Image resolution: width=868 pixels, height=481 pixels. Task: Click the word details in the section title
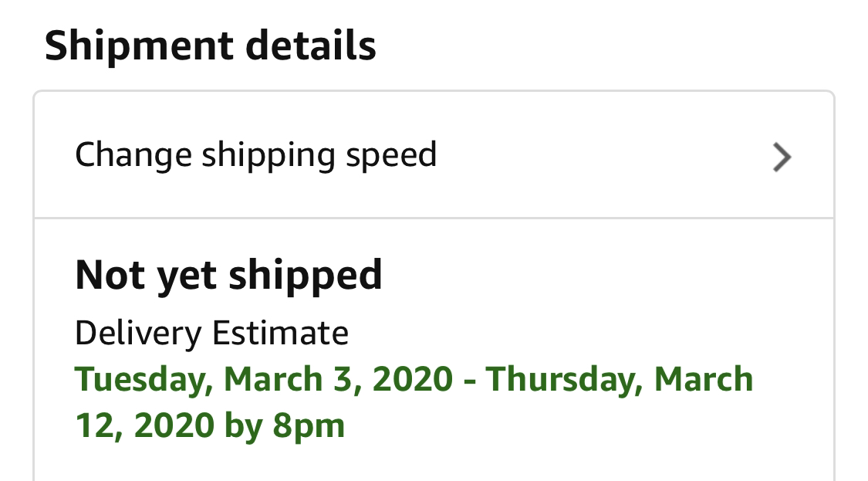[x=311, y=46]
